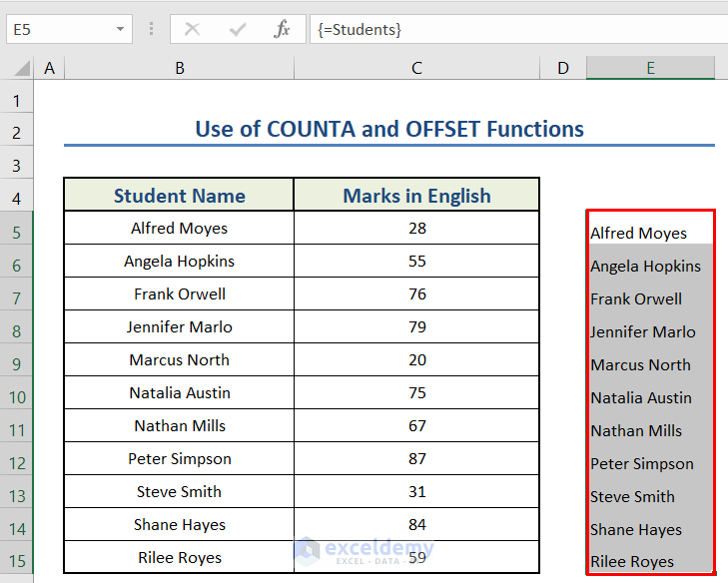The image size is (728, 583).
Task: Select column B header
Action: [x=179, y=68]
